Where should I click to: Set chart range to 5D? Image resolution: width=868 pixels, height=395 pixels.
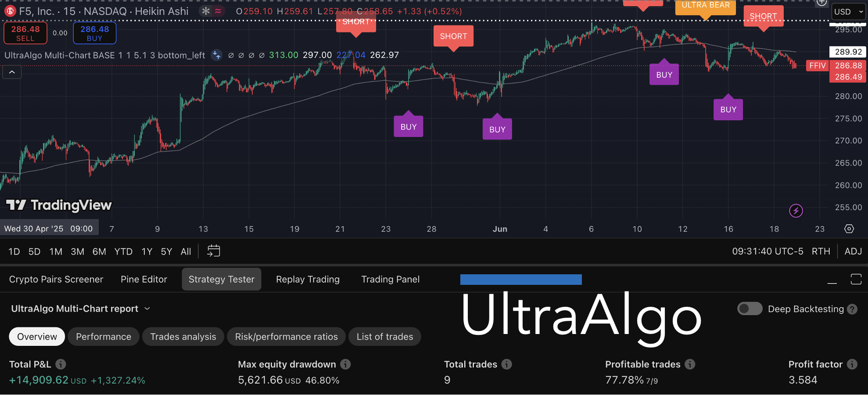pyautogui.click(x=34, y=251)
